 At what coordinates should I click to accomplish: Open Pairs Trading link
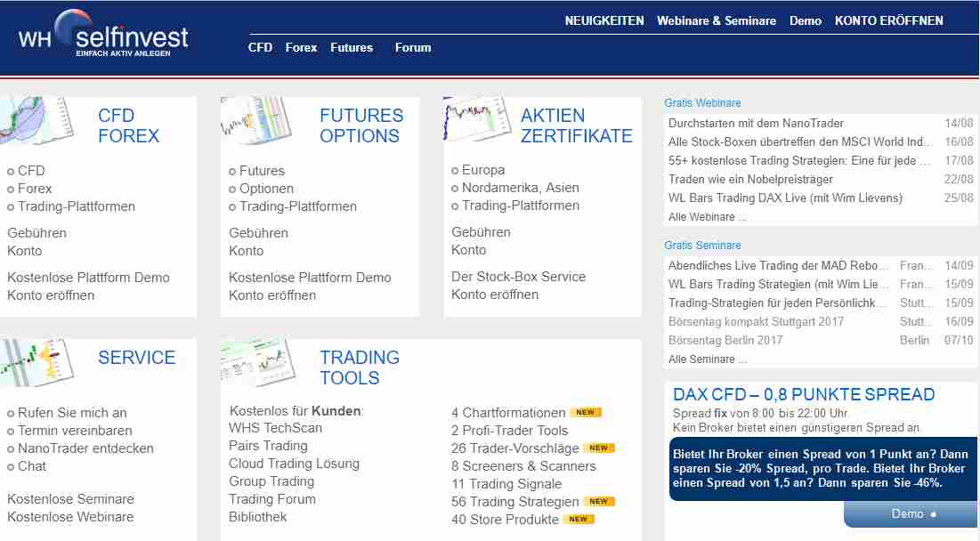click(268, 446)
